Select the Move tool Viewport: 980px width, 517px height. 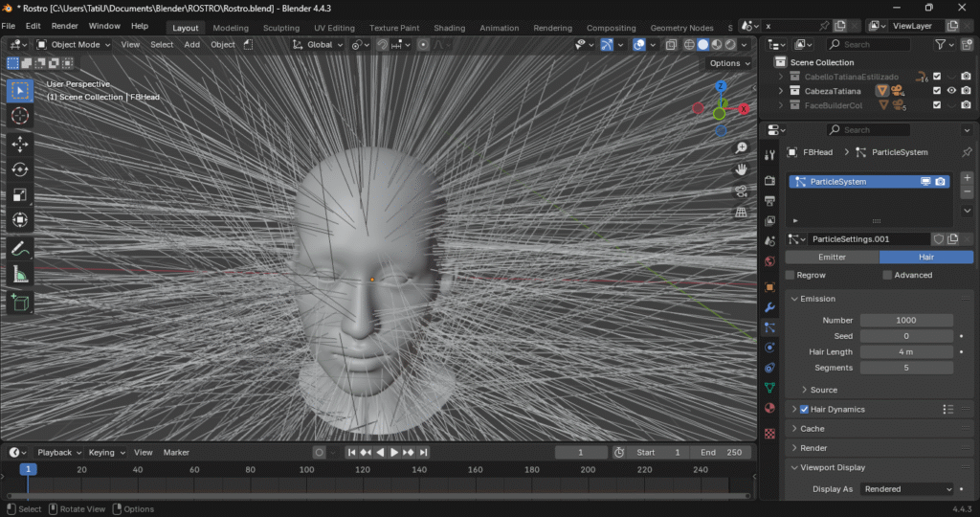pyautogui.click(x=20, y=144)
